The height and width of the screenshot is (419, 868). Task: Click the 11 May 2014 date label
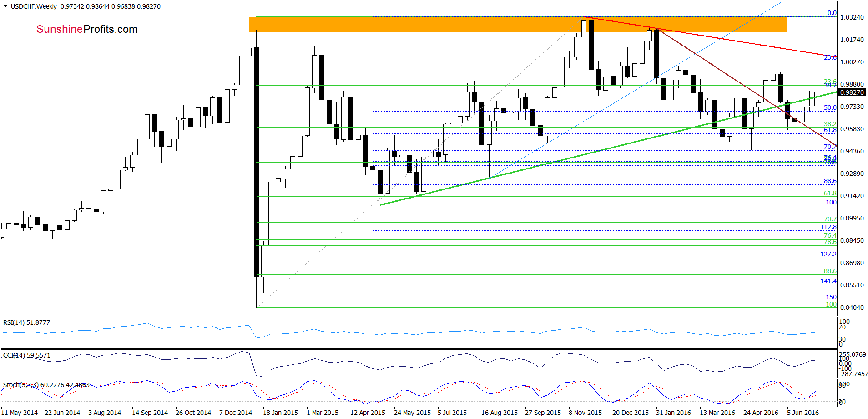20,413
